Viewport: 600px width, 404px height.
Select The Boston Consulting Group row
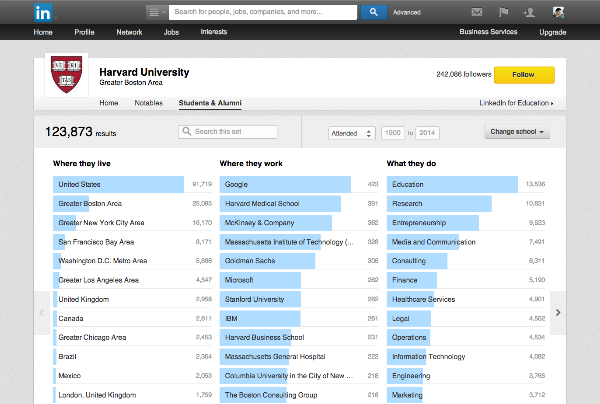[299, 395]
